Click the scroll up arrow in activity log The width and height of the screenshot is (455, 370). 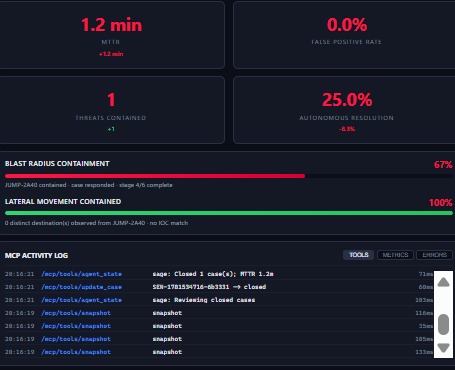coord(443,283)
